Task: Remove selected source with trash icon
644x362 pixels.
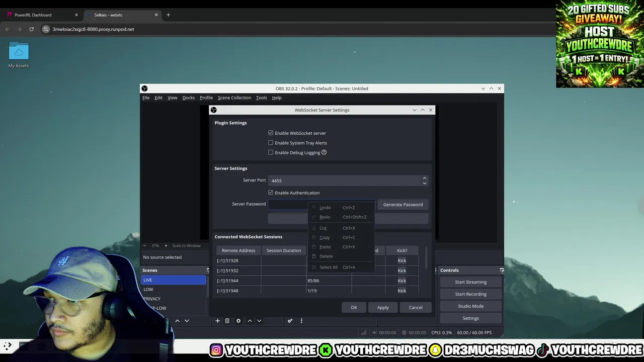Action: (227, 321)
